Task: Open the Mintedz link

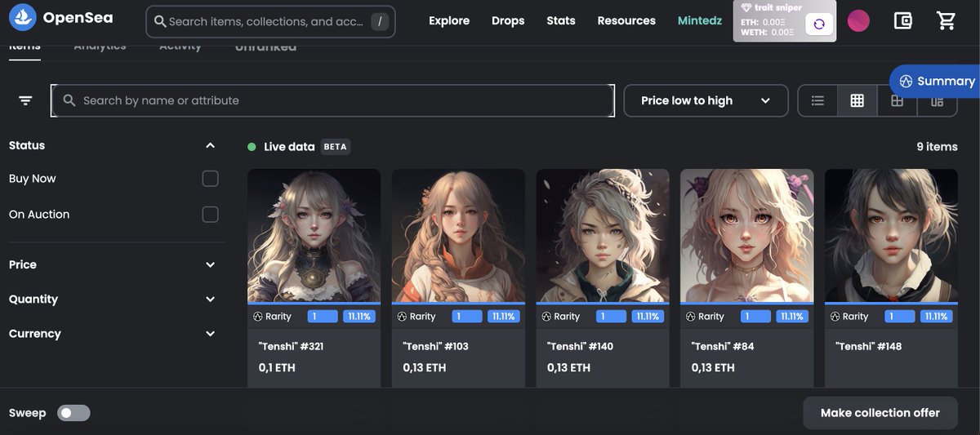Action: tap(700, 20)
